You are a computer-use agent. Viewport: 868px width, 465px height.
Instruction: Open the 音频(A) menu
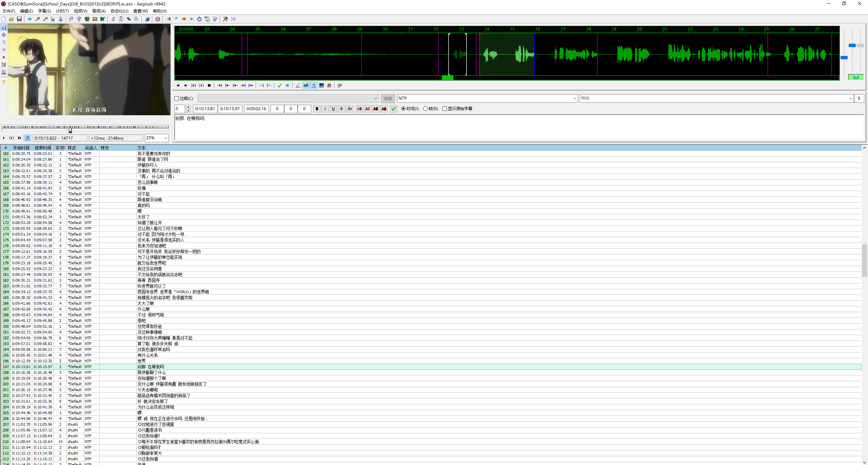click(99, 11)
